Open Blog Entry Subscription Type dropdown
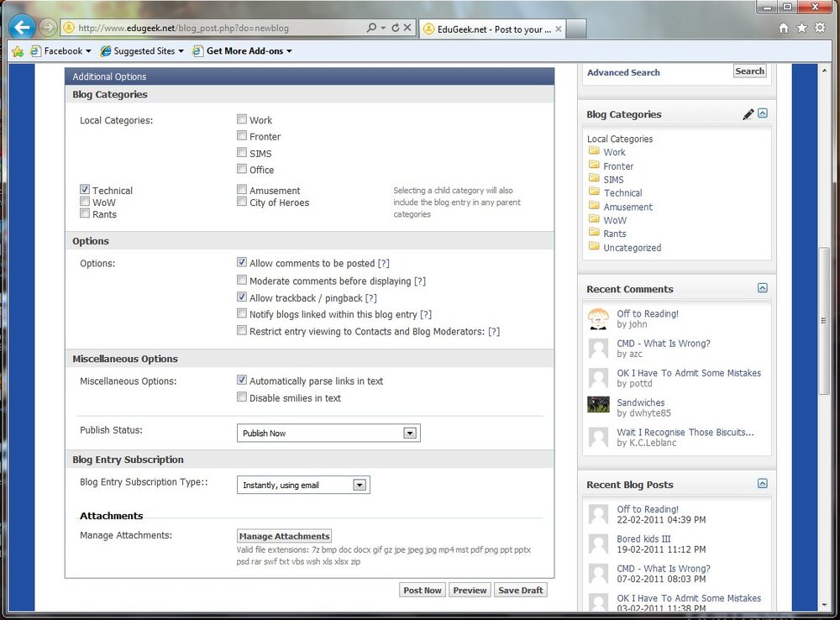The height and width of the screenshot is (620, 840). [303, 485]
